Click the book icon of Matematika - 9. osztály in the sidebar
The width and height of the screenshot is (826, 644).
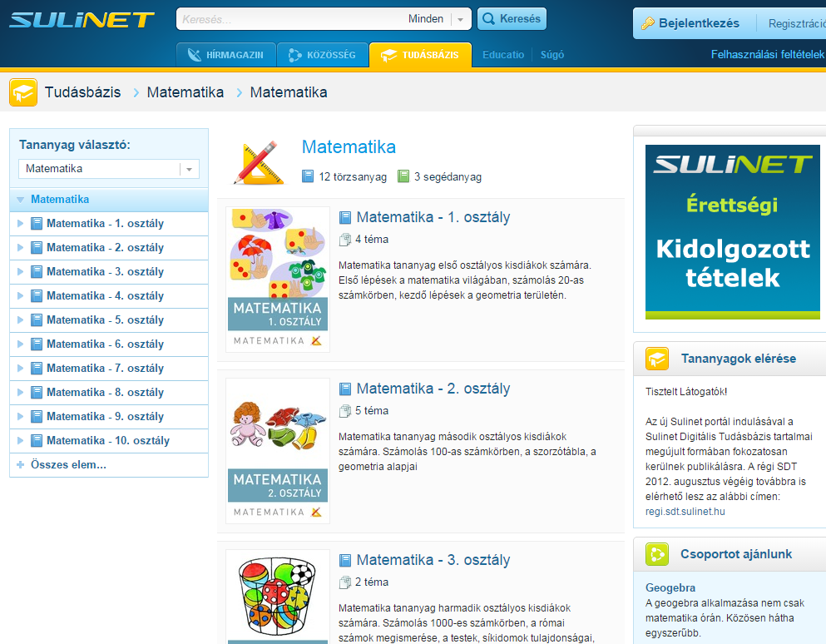37,417
